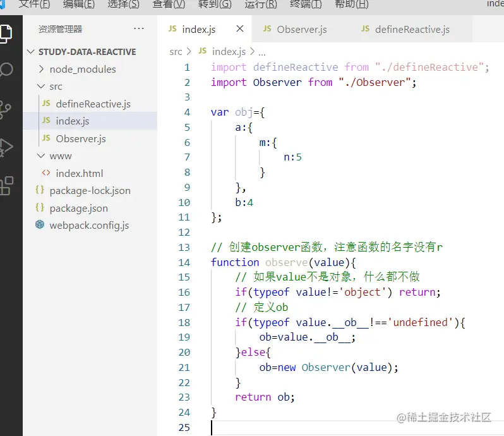
Task: Click the JS icon of Observer.js in the explorer
Action: [x=46, y=138]
